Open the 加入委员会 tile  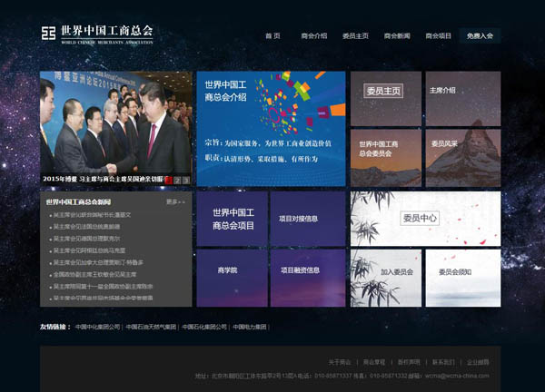coord(385,278)
